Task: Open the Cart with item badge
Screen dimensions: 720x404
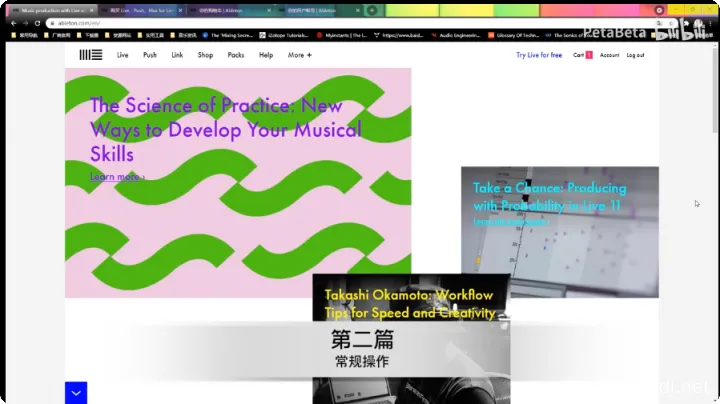Action: (x=582, y=55)
